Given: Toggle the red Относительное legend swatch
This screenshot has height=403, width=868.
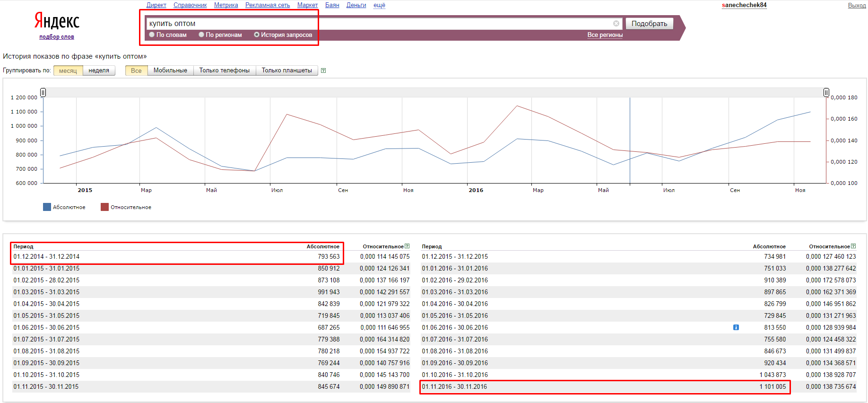Looking at the screenshot, I should tap(104, 207).
